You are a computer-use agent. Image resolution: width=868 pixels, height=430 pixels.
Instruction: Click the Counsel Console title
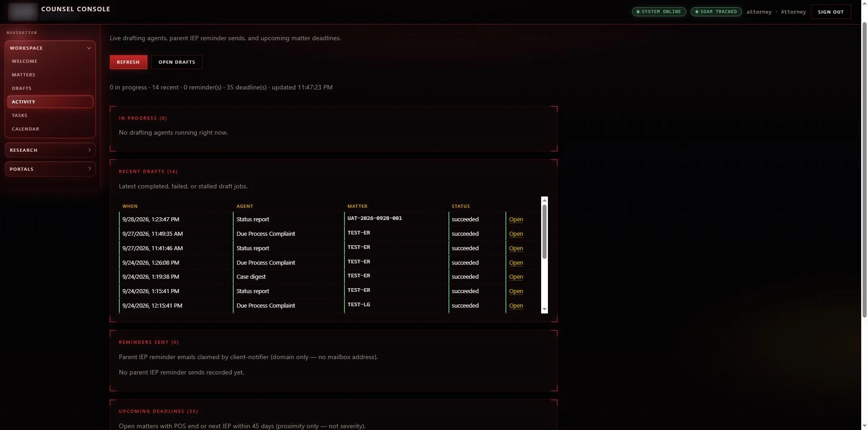click(x=75, y=9)
